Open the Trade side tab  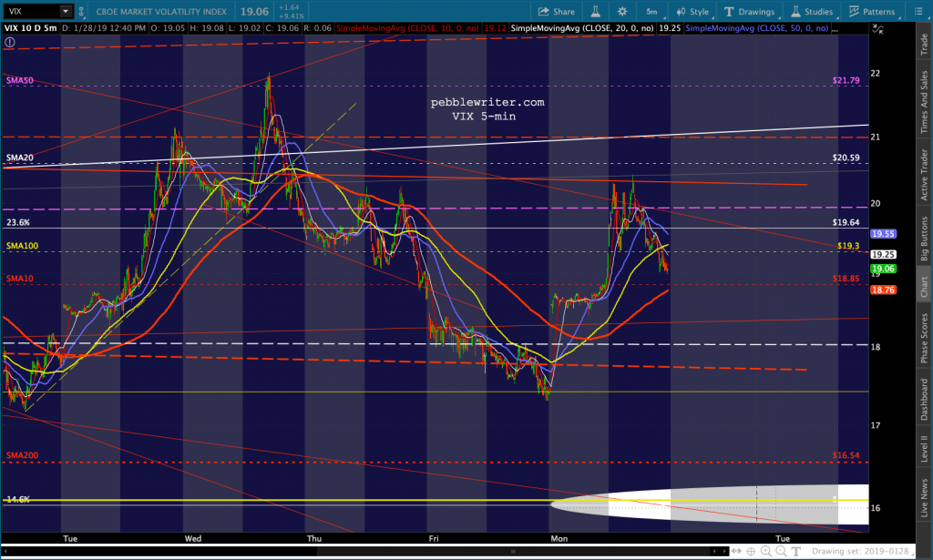coord(924,45)
